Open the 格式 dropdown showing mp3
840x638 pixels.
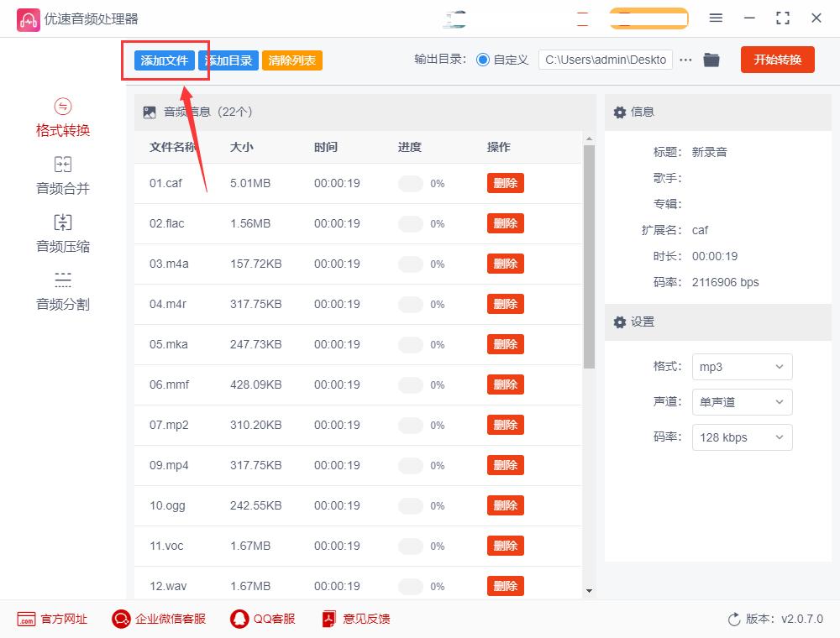(742, 367)
